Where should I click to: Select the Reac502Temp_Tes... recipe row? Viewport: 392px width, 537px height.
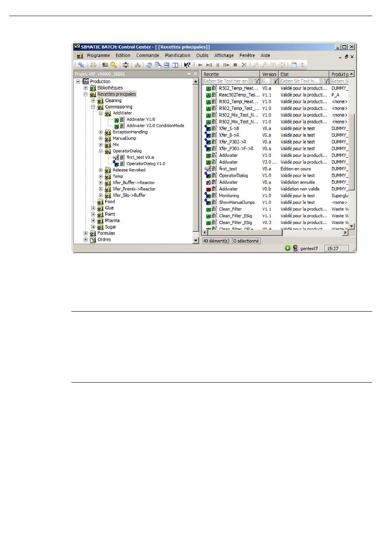[275, 95]
